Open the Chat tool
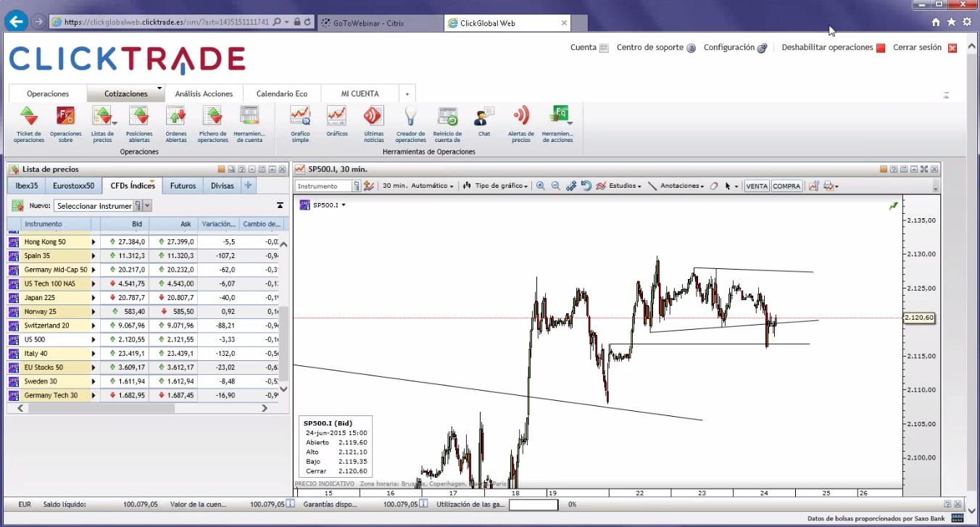 (483, 122)
